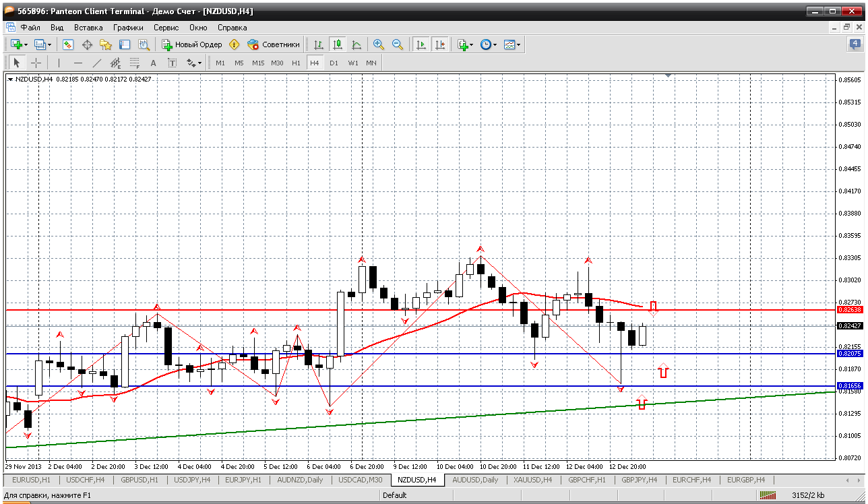Viewport: 868px width, 504px height.
Task: Open the Navigator favorites icon
Action: click(106, 44)
